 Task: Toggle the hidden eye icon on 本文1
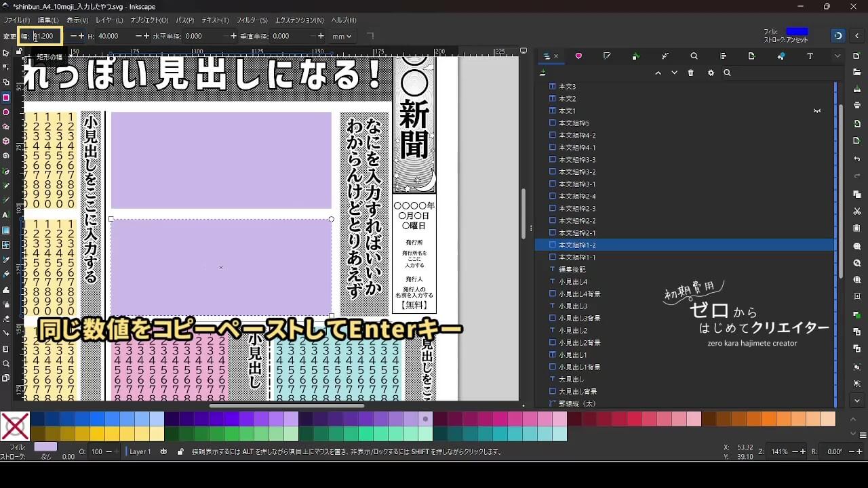[x=817, y=110]
